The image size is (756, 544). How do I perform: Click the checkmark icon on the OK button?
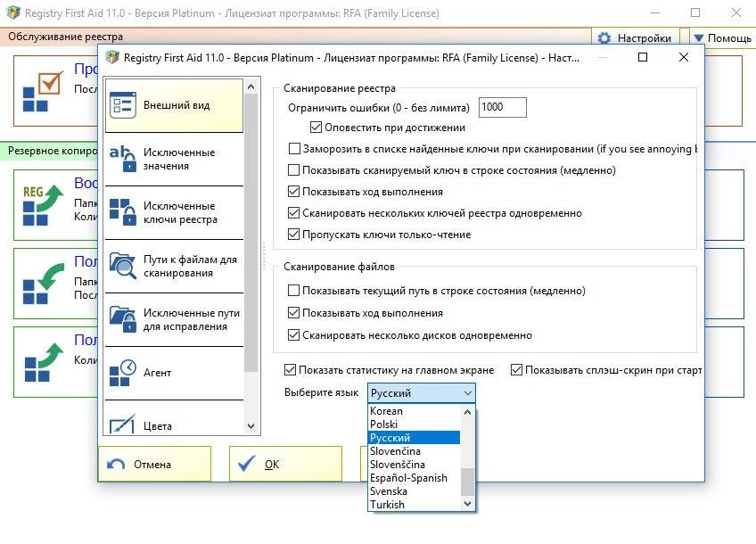[x=246, y=464]
